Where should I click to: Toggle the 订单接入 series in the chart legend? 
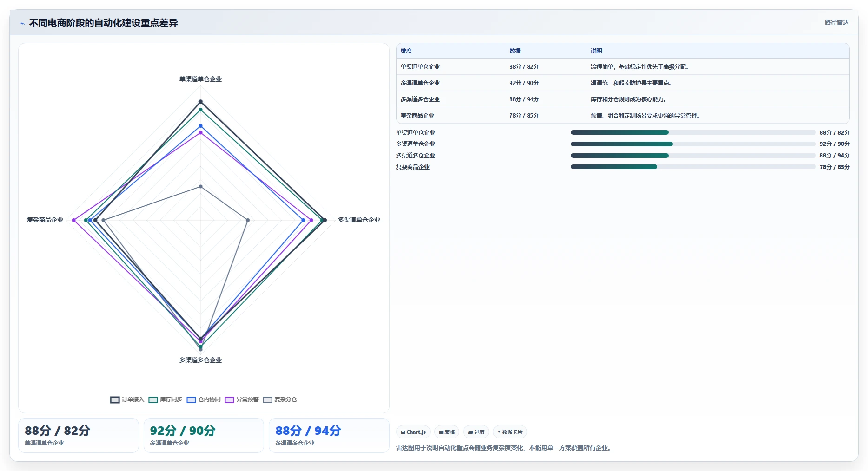pyautogui.click(x=127, y=399)
